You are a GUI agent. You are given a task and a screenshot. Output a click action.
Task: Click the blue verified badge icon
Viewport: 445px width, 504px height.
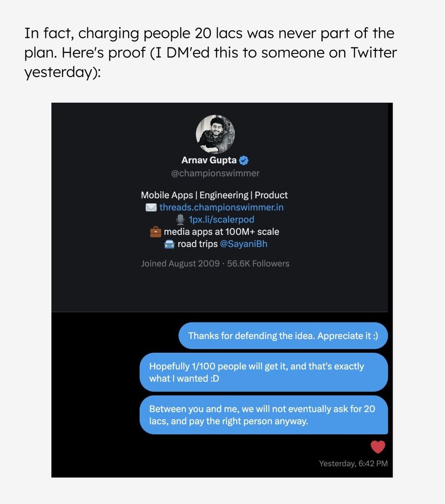[244, 160]
